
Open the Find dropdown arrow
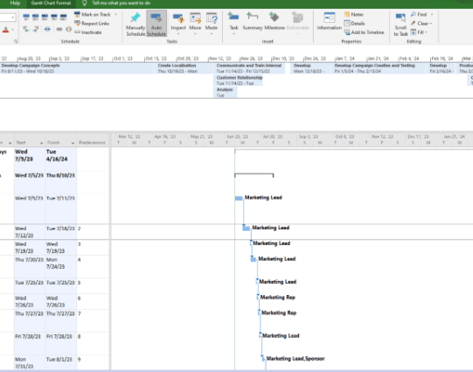pos(432,15)
